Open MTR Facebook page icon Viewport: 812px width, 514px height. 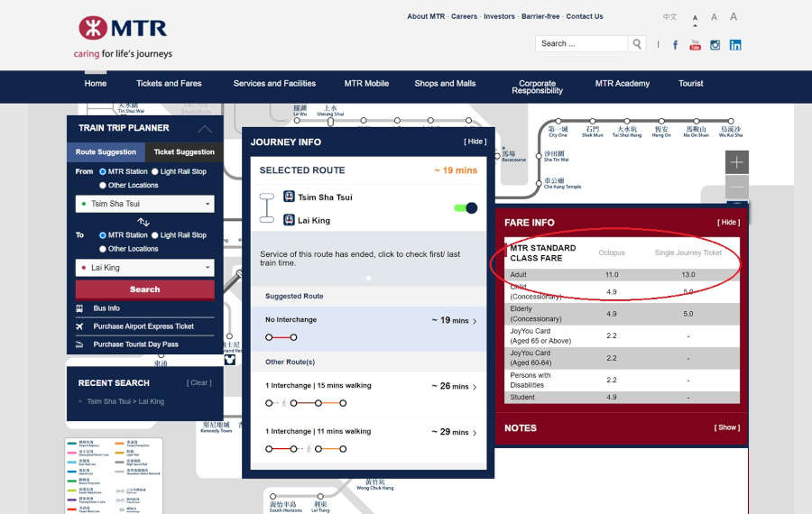pos(675,45)
